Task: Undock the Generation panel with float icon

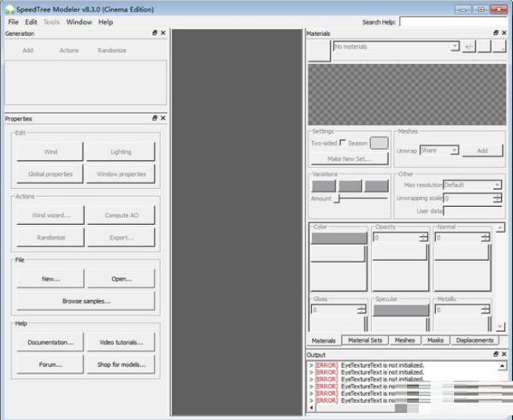Action: [x=155, y=33]
